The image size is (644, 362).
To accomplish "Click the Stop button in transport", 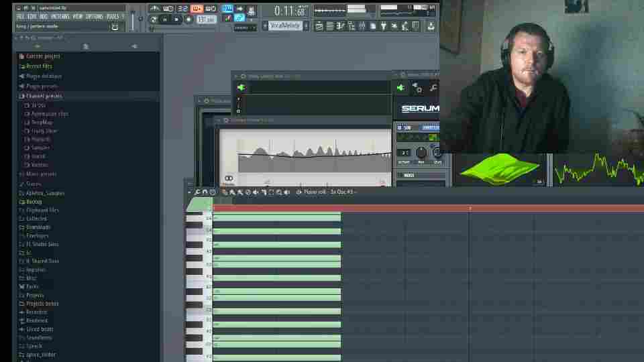I will coord(176,19).
